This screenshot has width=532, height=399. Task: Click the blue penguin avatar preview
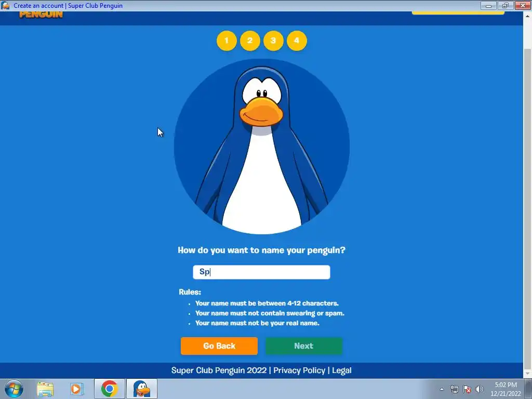click(x=262, y=147)
